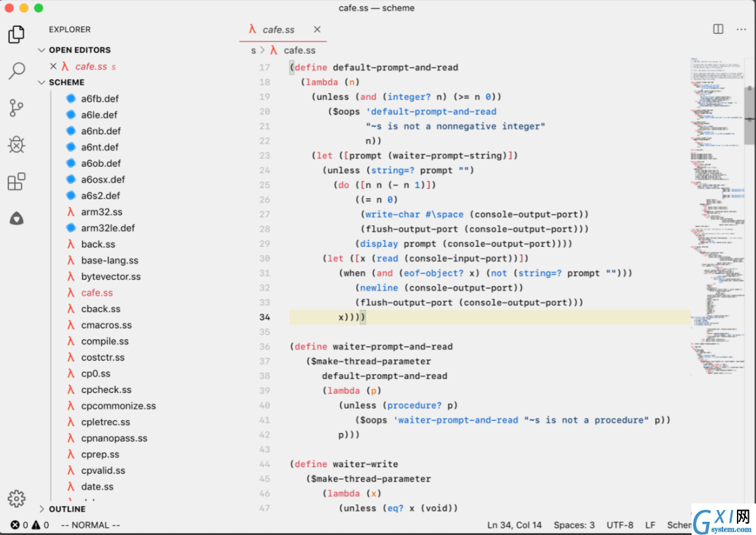Change end of line sequence LF
This screenshot has width=756, height=535.
pos(650,525)
